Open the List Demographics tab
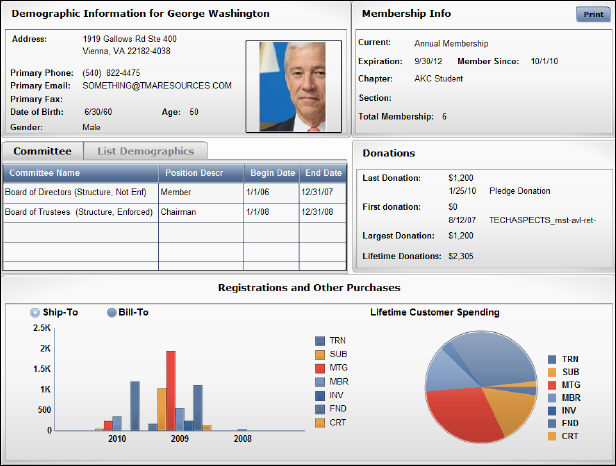The width and height of the screenshot is (616, 466). (x=146, y=151)
